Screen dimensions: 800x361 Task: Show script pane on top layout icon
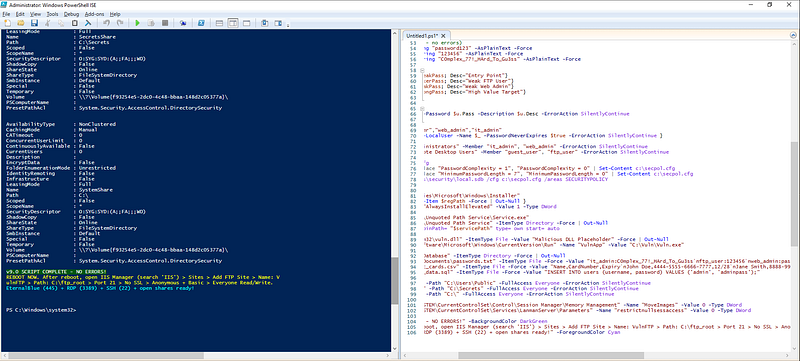click(219, 23)
